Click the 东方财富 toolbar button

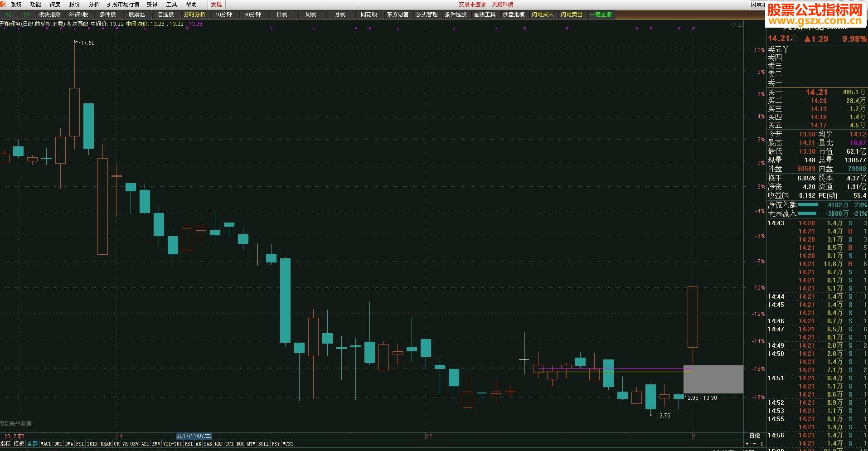[398, 15]
